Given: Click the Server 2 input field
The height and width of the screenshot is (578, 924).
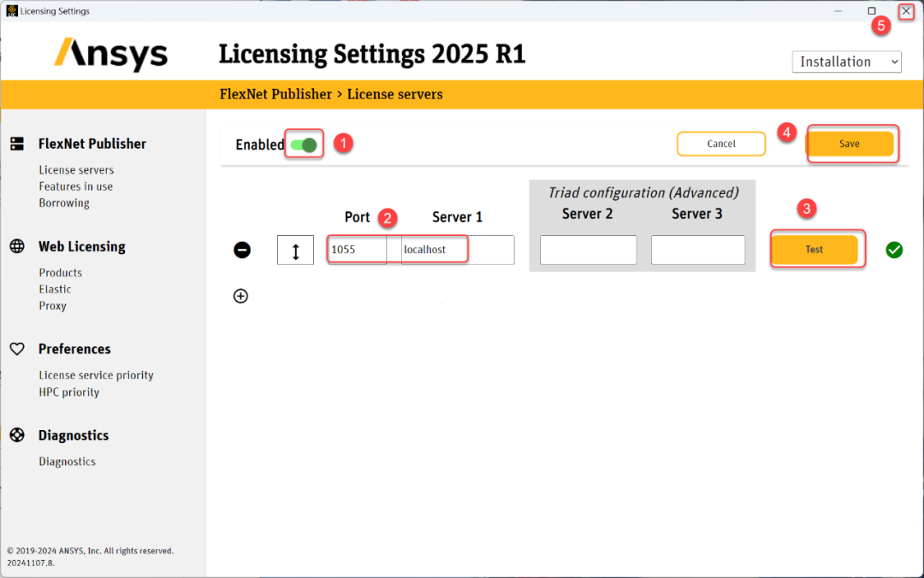Looking at the screenshot, I should click(588, 250).
